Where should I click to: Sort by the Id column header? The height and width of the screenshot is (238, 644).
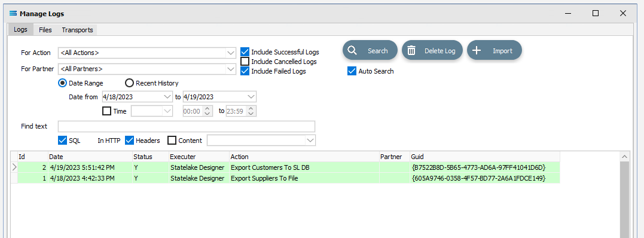point(32,157)
